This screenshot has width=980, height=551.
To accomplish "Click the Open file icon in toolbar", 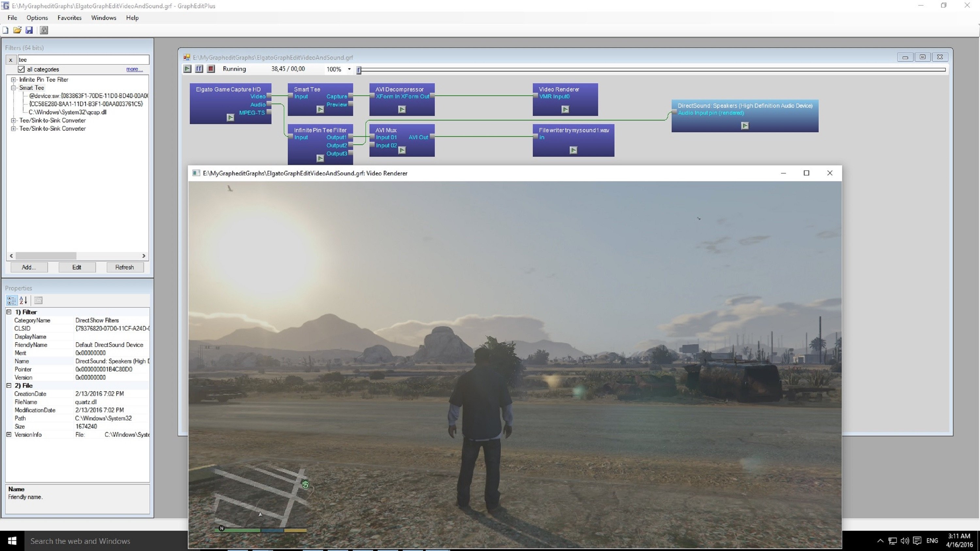I will (18, 30).
